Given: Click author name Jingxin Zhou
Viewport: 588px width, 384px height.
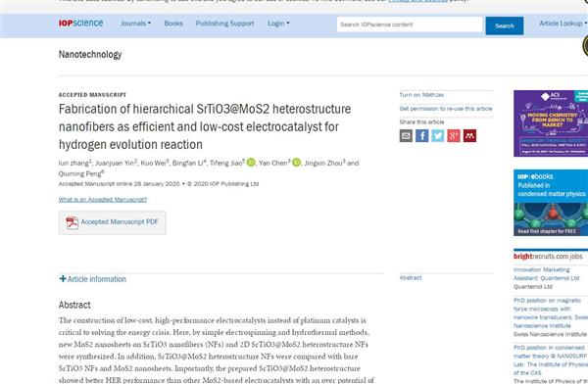Looking at the screenshot, I should (x=323, y=164).
